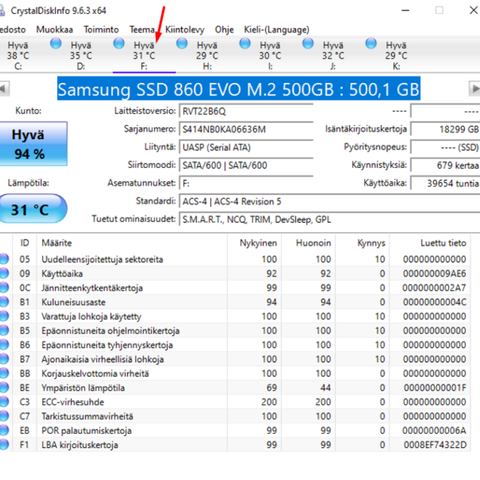The height and width of the screenshot is (480, 480).
Task: Select the D: drive status icon
Action: [56, 44]
